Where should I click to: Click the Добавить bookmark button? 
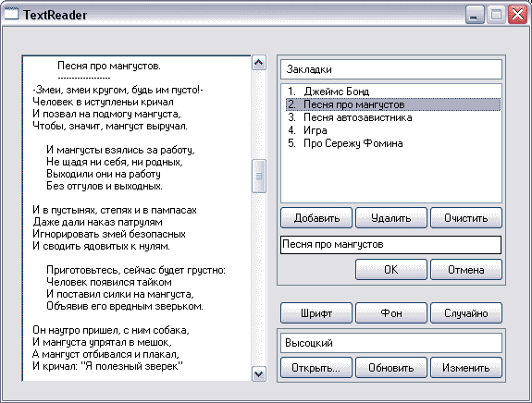(x=316, y=218)
